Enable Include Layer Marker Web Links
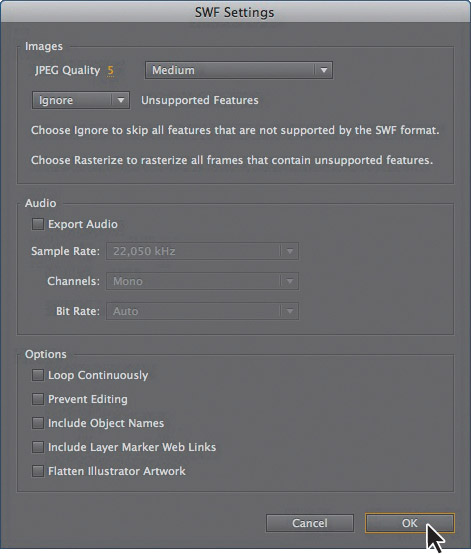The width and height of the screenshot is (471, 554). tap(38, 447)
